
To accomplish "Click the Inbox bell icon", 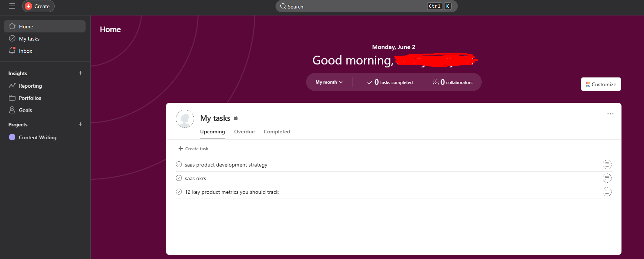I will tap(12, 50).
